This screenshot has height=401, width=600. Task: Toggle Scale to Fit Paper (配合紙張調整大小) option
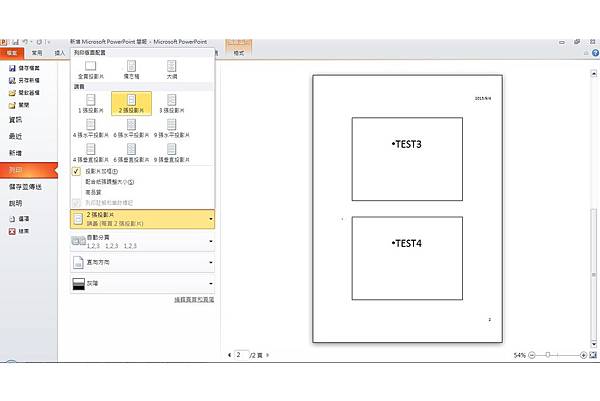coord(109,182)
